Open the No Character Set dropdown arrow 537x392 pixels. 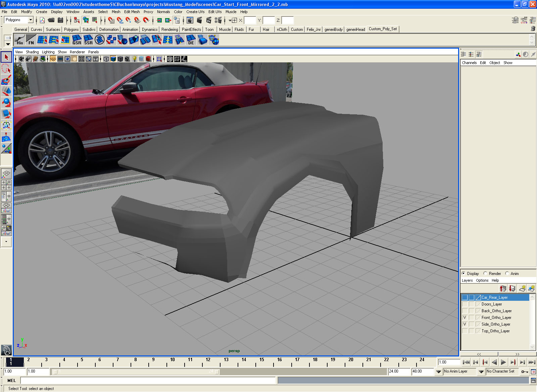[481, 372]
